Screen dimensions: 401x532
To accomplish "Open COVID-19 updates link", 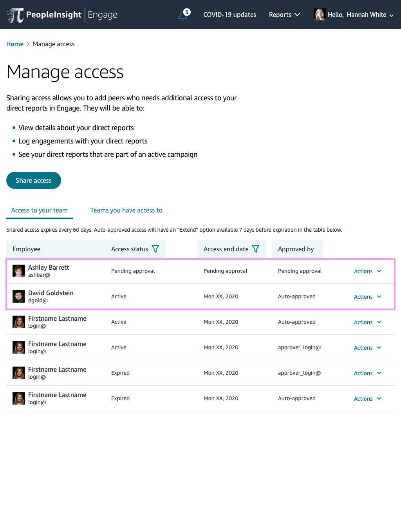I will point(230,15).
